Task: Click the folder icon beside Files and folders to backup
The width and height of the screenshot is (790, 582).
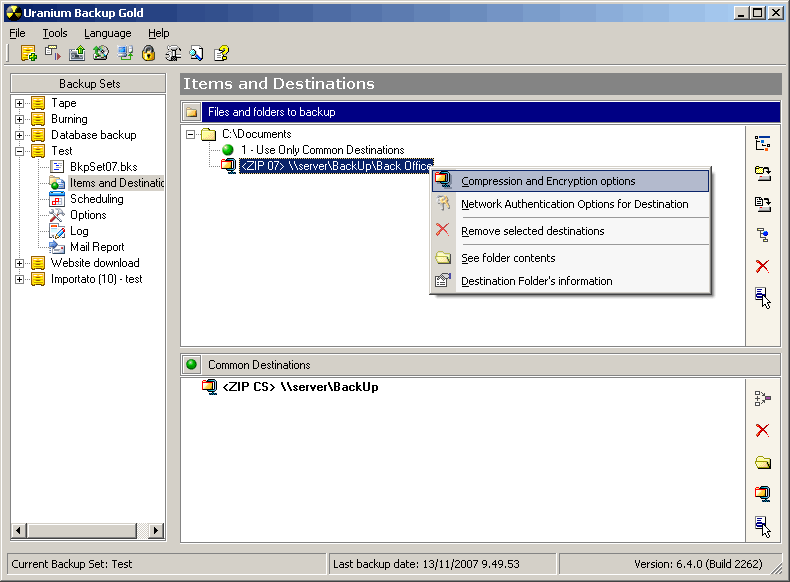Action: [x=191, y=112]
